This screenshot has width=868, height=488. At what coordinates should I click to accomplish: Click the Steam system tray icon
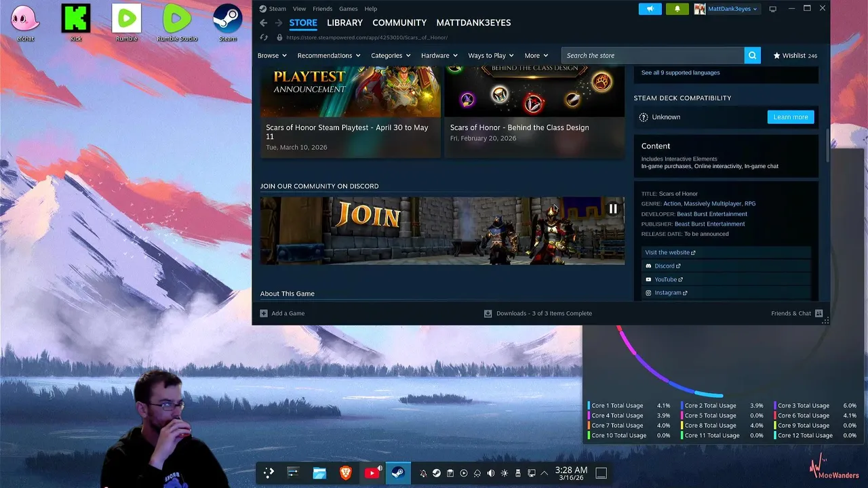click(x=437, y=473)
